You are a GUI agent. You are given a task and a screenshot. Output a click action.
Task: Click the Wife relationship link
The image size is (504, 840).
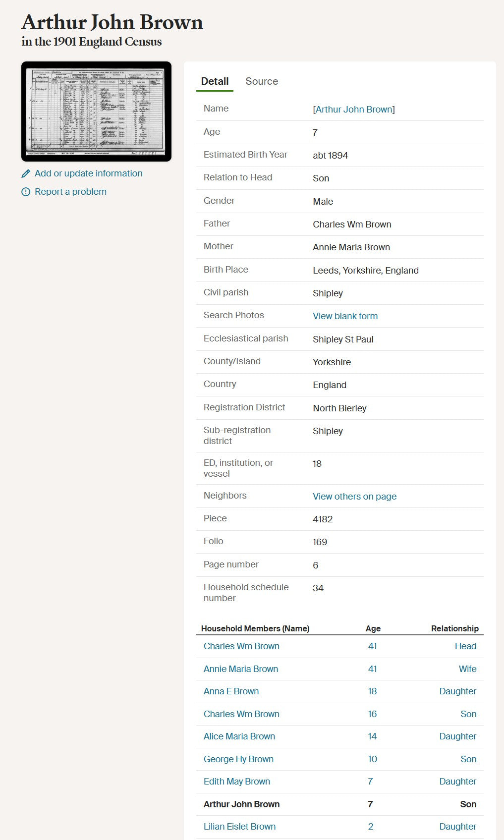coord(467,669)
